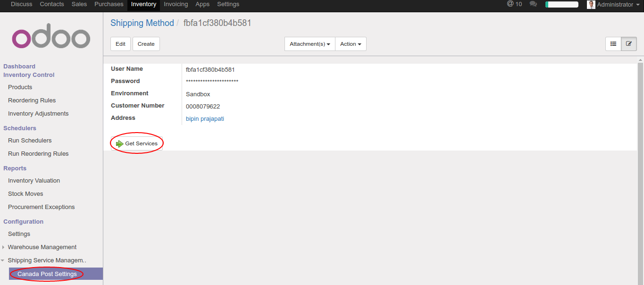Open top bar Settings menu
Image resolution: width=644 pixels, height=285 pixels.
click(x=228, y=4)
